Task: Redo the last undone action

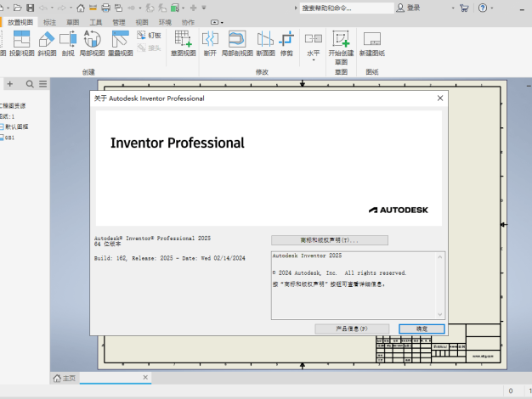Action: click(x=61, y=8)
